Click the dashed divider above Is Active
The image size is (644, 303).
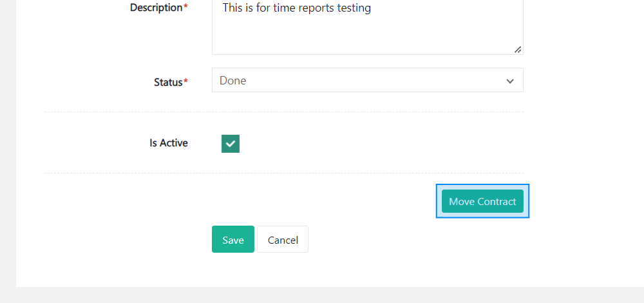(283, 112)
